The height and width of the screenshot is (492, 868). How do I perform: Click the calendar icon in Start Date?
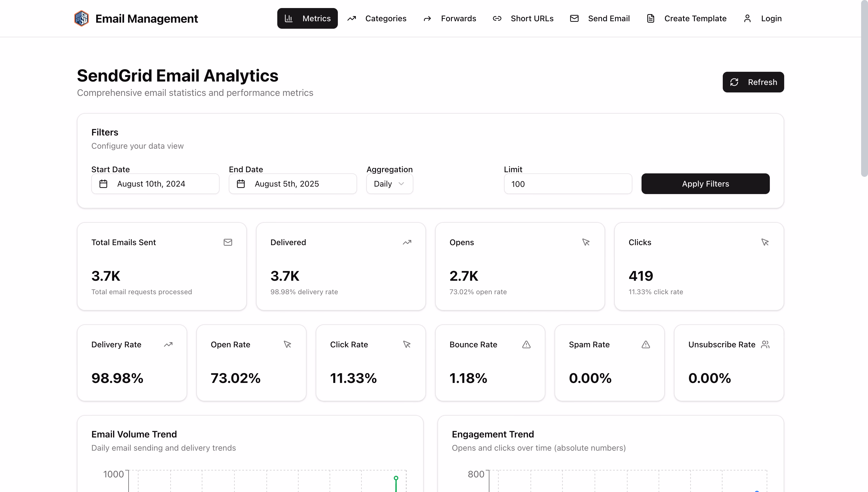click(103, 184)
